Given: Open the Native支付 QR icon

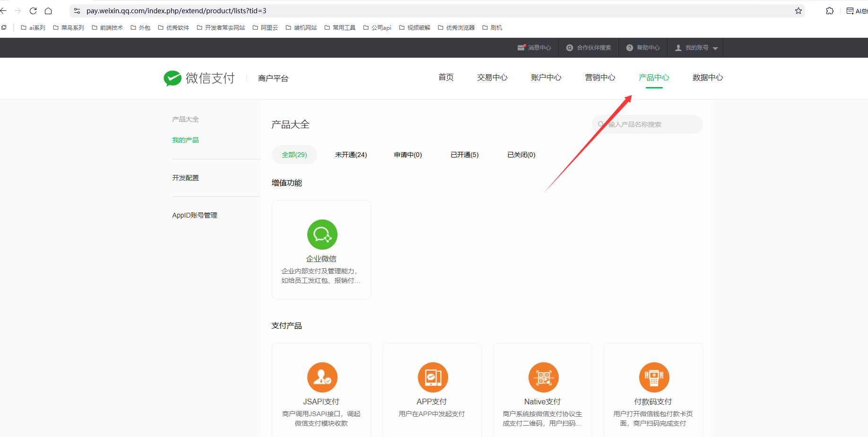Looking at the screenshot, I should click(x=543, y=377).
